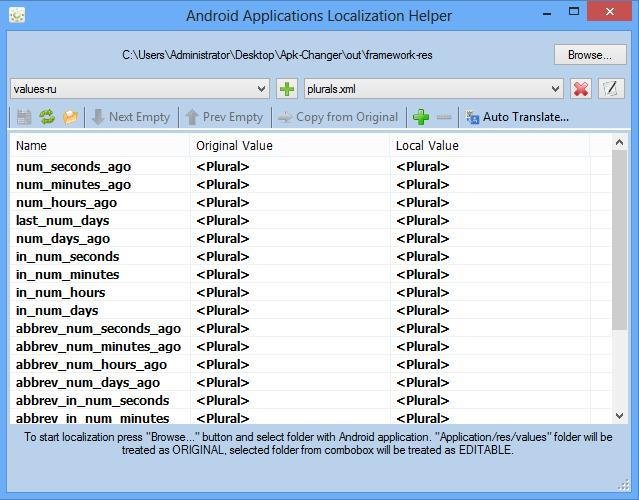This screenshot has width=639, height=500.
Task: Select the num_days_ago row
Action: [311, 238]
